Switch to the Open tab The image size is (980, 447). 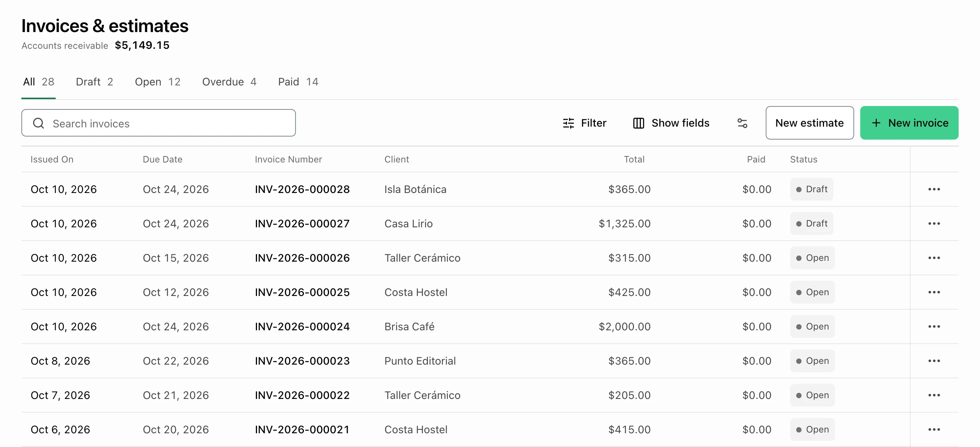pyautogui.click(x=157, y=82)
